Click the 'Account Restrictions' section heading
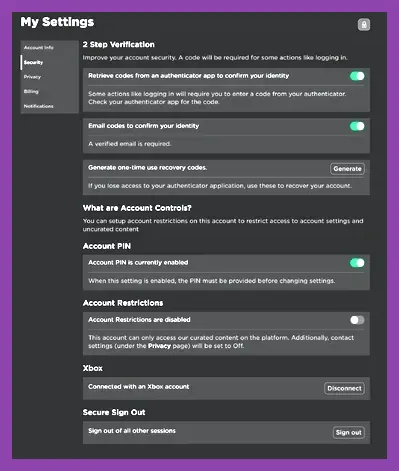This screenshot has width=399, height=471. tap(123, 303)
